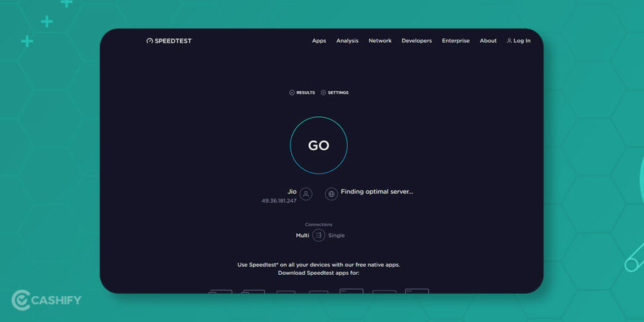Open the Developers menu
Image resolution: width=644 pixels, height=322 pixels.
416,41
